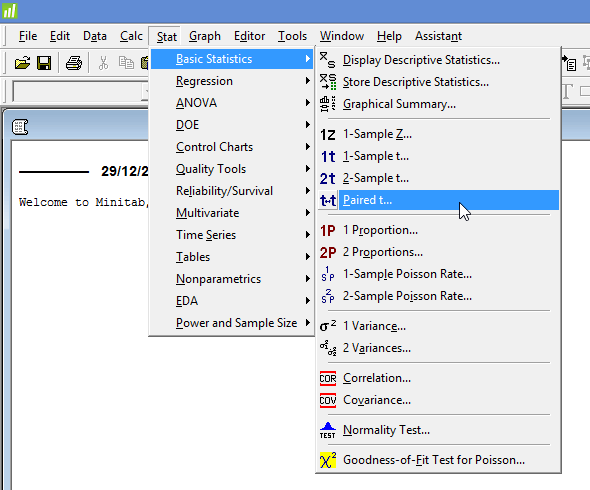Click the toolbar combo box field
Image resolution: width=590 pixels, height=490 pixels.
click(x=80, y=91)
